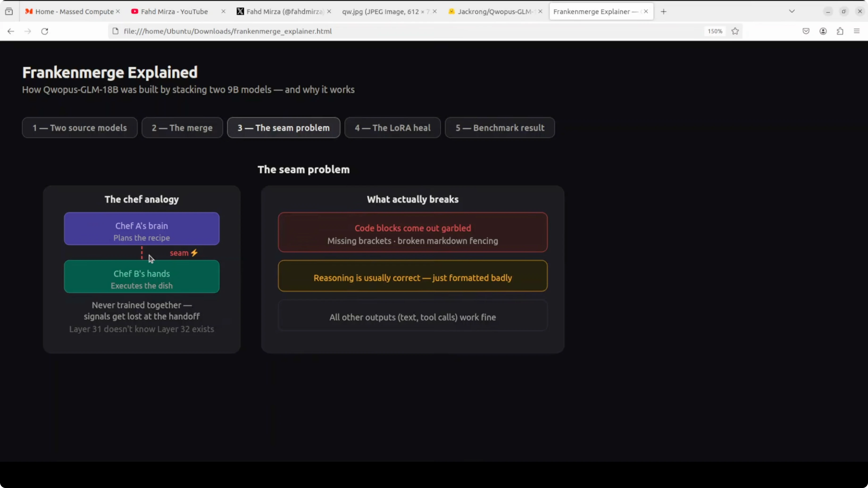The height and width of the screenshot is (488, 868).
Task: Click the URL address bar field
Action: point(404,31)
